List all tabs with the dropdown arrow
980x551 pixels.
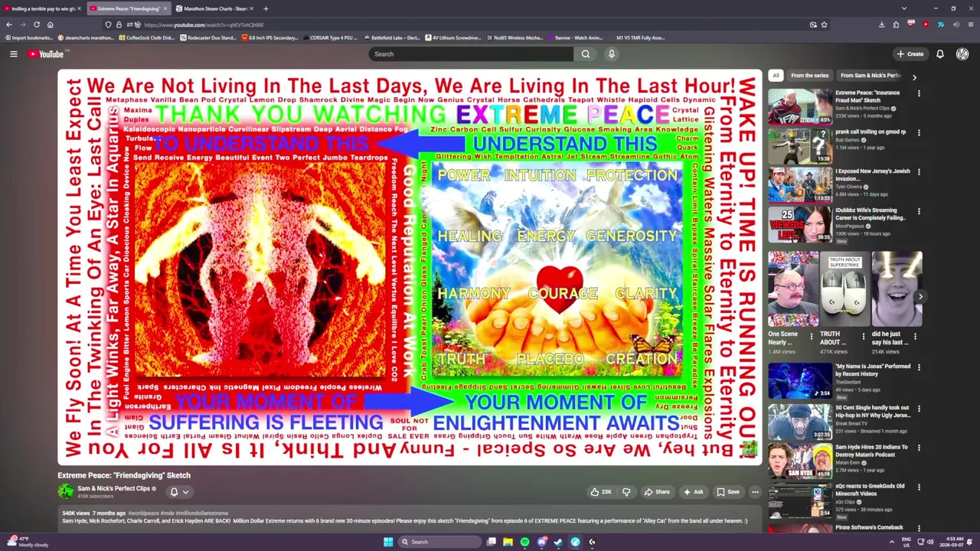[x=904, y=8]
